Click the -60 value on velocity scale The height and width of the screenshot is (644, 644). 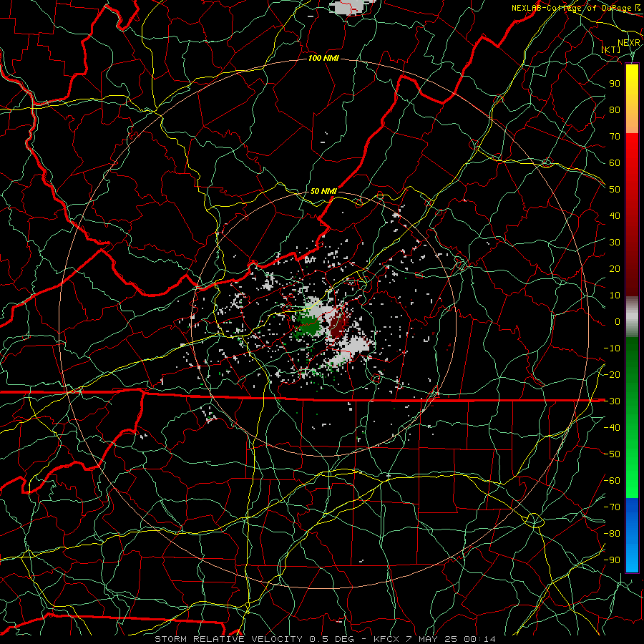612,481
